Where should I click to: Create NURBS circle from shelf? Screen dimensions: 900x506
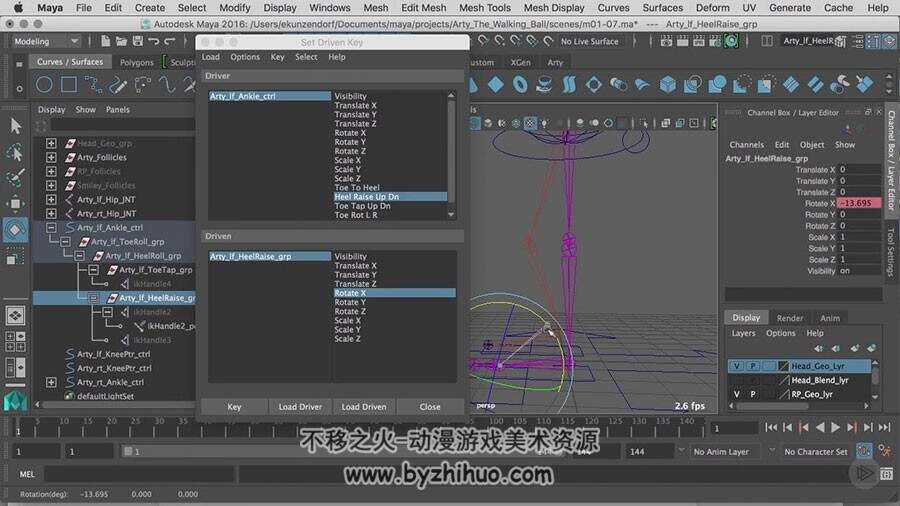point(44,85)
